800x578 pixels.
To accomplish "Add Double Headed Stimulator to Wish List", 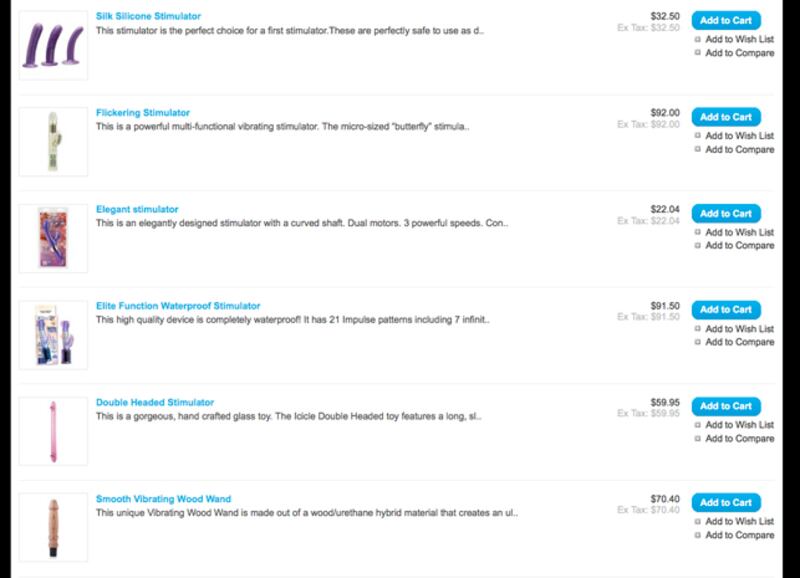I will (x=739, y=425).
